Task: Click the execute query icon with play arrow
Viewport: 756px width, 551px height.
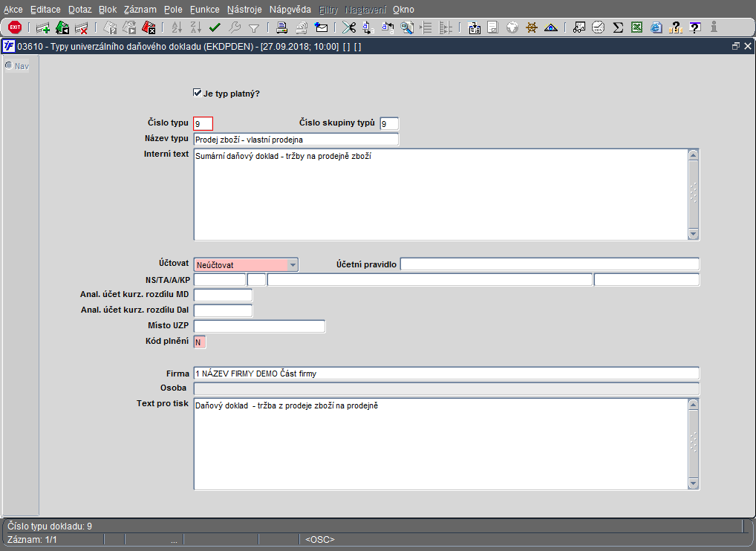Action: pyautogui.click(x=129, y=28)
